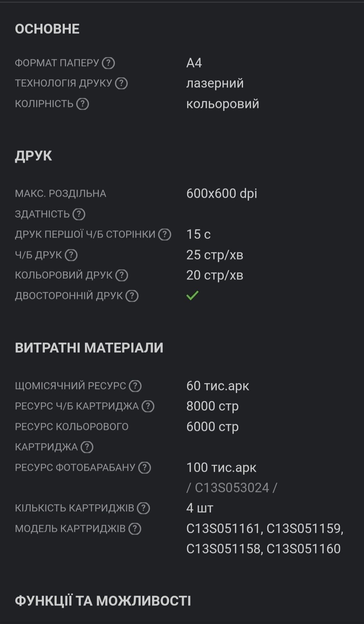Screen dimensions: 364x624
Task: Show РЕСУРС ФОТОБАРАБАНУ help icon
Action: (x=145, y=468)
